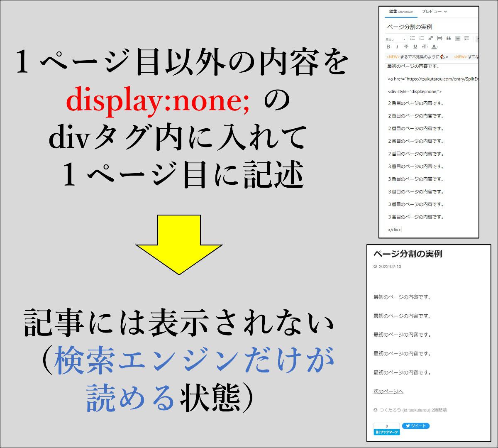This screenshot has height=448, width=498.
Task: Toggle underline formatting icon
Action: [x=415, y=47]
